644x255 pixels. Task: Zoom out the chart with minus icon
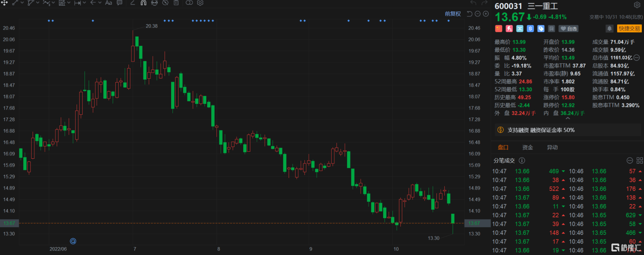[x=478, y=14]
